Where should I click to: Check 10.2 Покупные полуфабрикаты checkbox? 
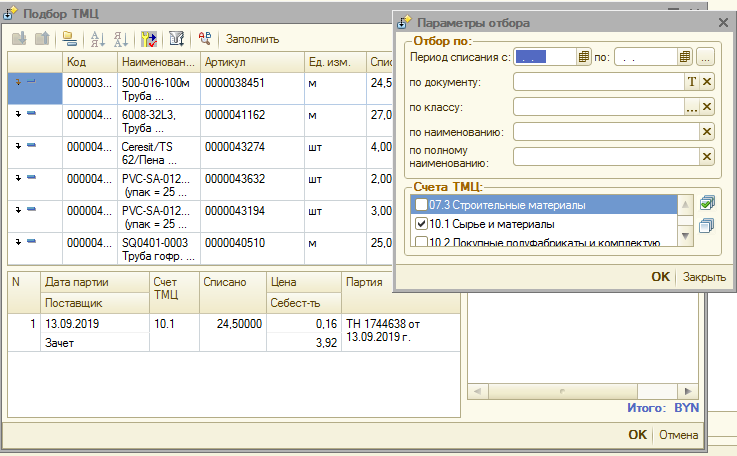[x=421, y=243]
